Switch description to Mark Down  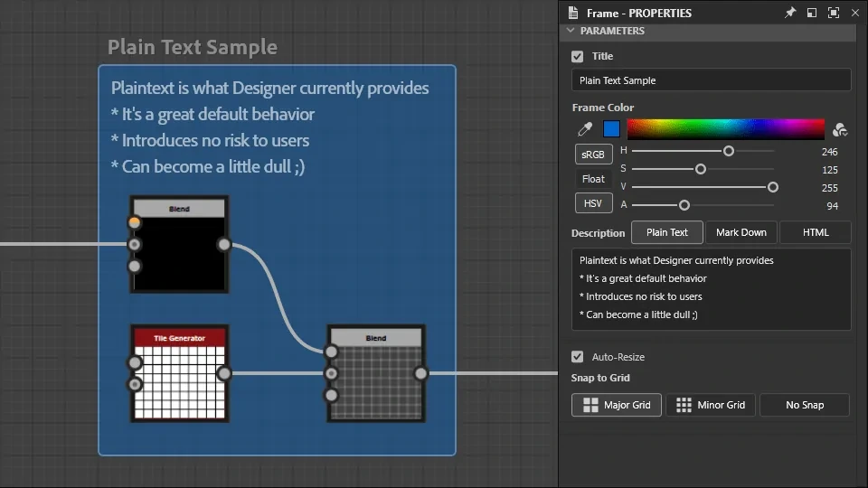(741, 232)
